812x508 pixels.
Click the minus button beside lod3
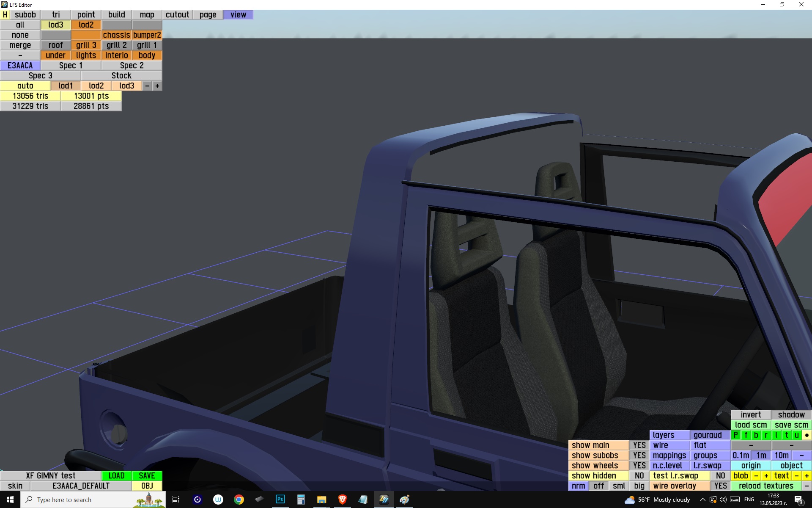(147, 86)
